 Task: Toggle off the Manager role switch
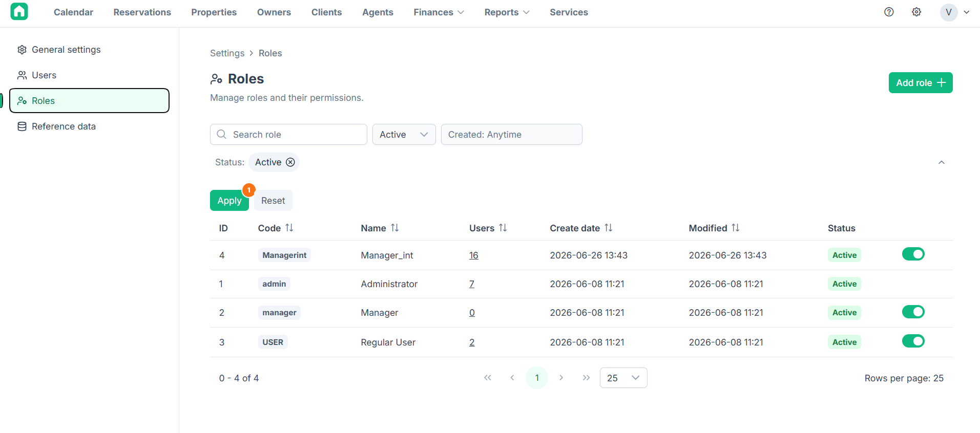coord(913,312)
